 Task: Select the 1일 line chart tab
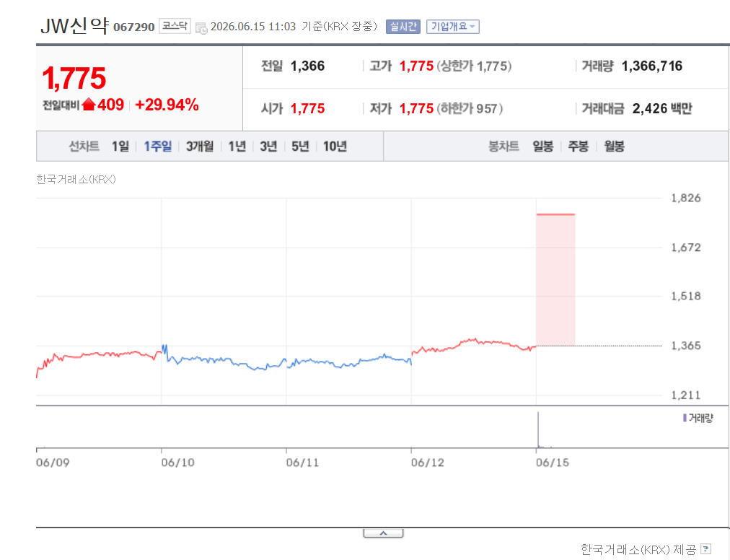coord(120,146)
